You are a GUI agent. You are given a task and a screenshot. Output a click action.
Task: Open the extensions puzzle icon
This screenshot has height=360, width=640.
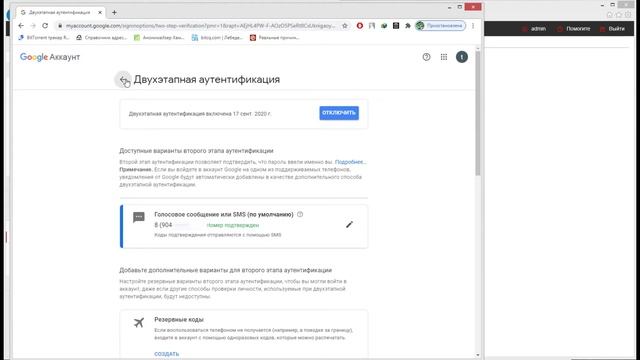pyautogui.click(x=407, y=26)
